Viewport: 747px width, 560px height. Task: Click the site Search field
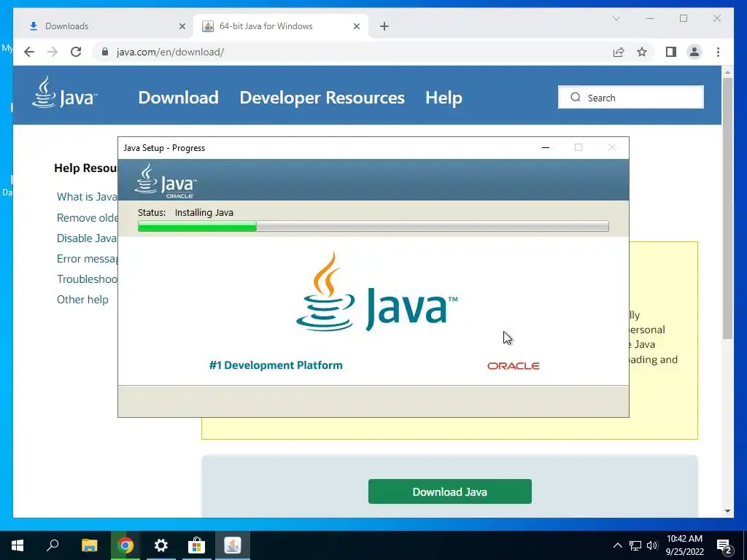tap(631, 97)
